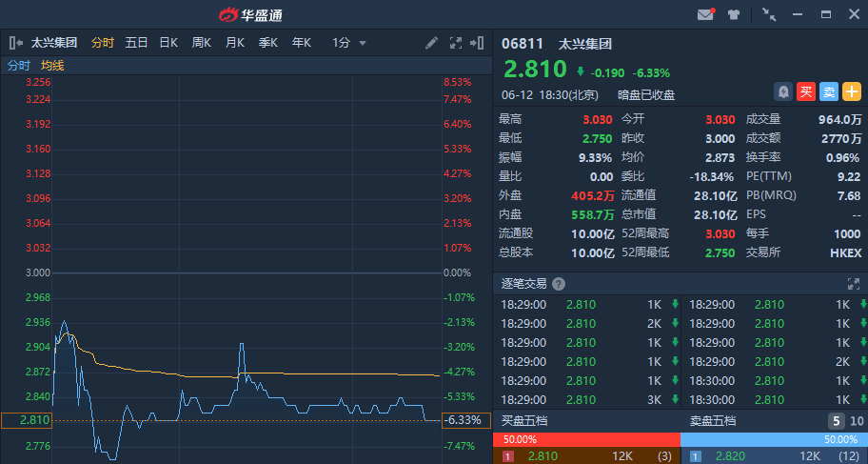This screenshot has width=868, height=464.
Task: Click the stock code 06811
Action: (x=523, y=44)
